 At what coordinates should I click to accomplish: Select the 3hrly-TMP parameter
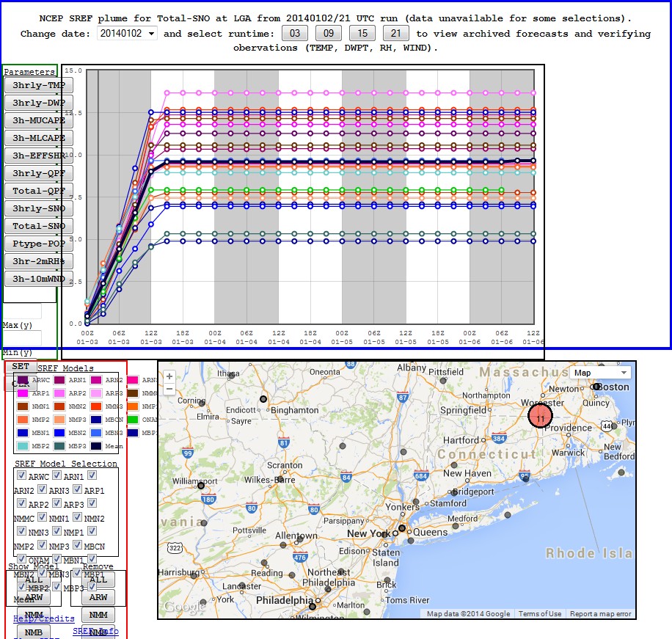pyautogui.click(x=38, y=85)
